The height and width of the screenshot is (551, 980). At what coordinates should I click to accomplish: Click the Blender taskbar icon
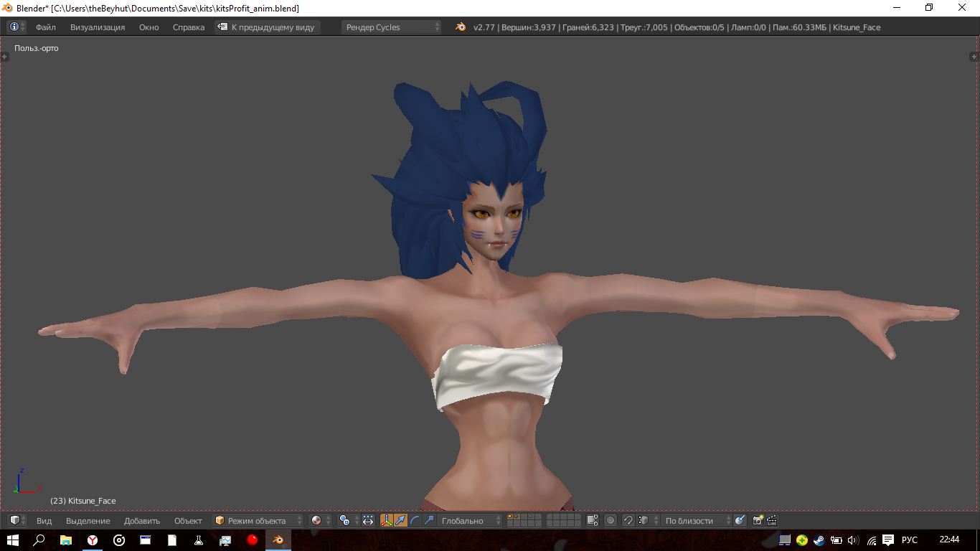278,540
